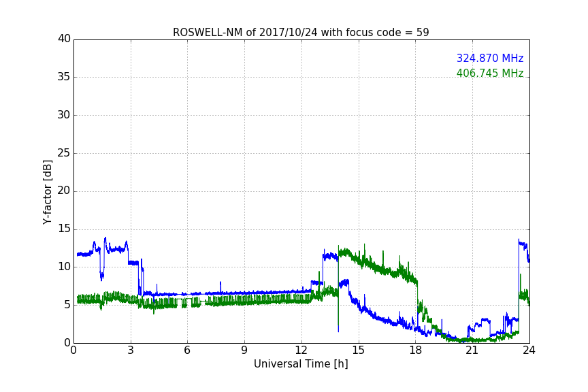Click the y-axis tick label '15'
This screenshot has height=392, width=588.
[64, 229]
